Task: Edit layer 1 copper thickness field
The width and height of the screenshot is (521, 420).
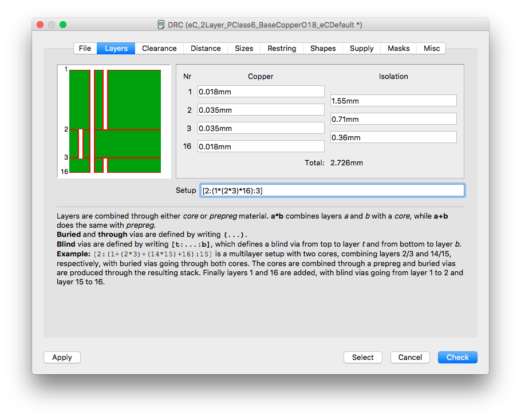Action: click(x=261, y=92)
